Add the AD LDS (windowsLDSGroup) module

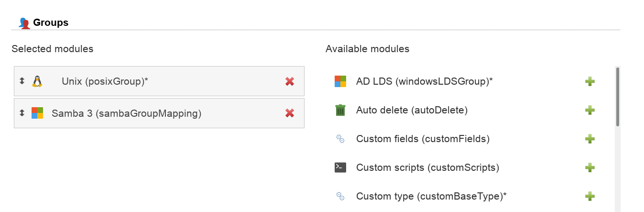tap(589, 81)
